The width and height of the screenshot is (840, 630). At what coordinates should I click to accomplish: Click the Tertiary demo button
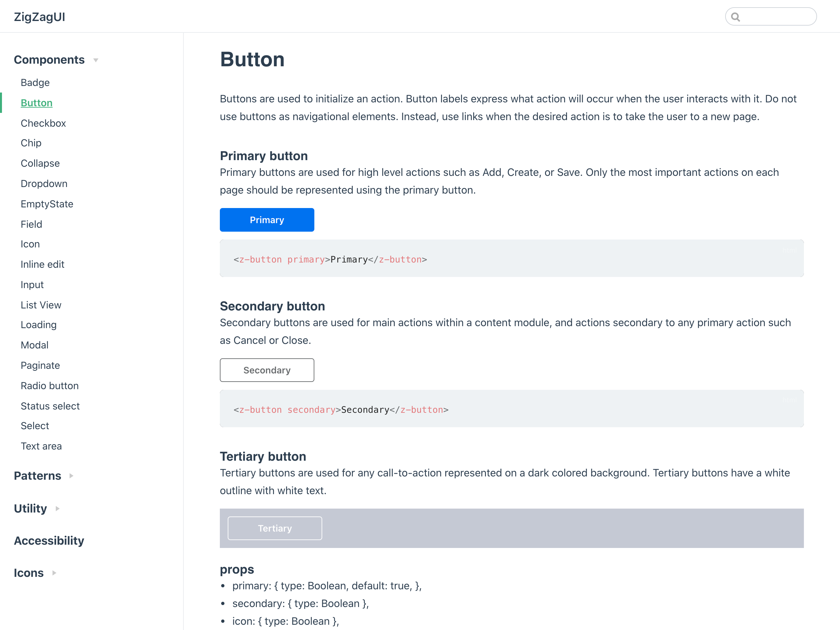pyautogui.click(x=275, y=528)
